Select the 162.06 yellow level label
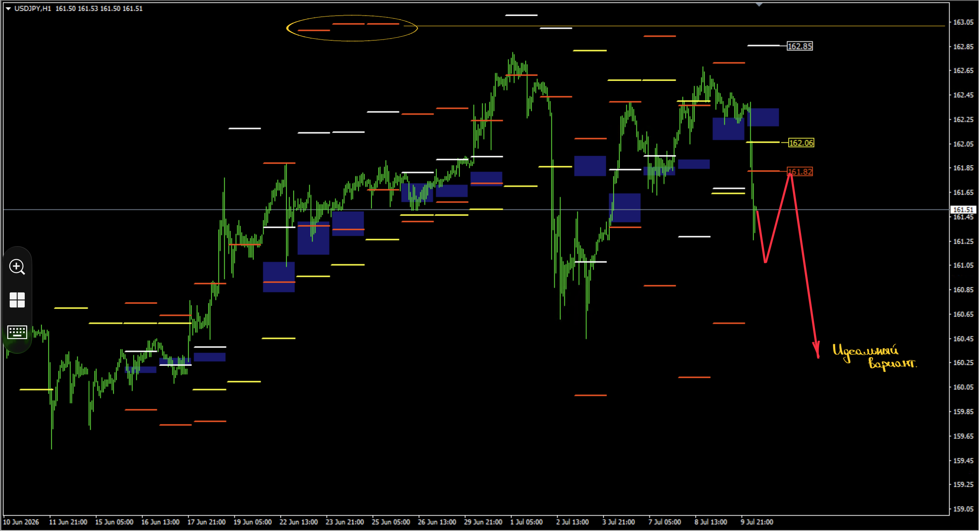The width and height of the screenshot is (980, 531). [x=801, y=143]
